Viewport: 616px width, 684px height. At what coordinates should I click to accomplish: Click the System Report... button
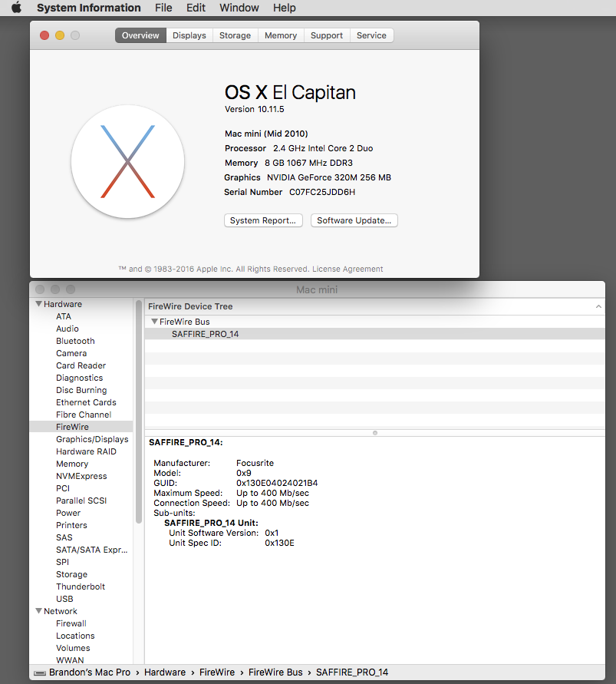point(263,220)
